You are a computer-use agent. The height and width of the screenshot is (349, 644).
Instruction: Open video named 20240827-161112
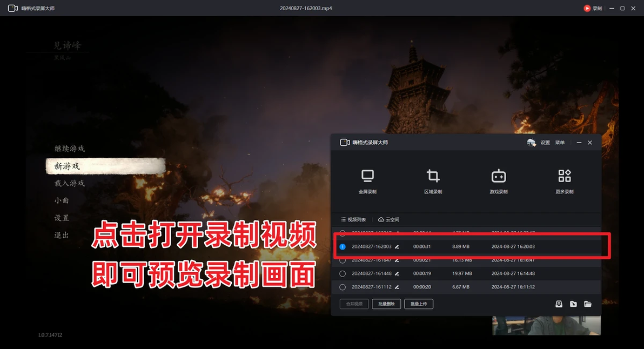tap(371, 287)
